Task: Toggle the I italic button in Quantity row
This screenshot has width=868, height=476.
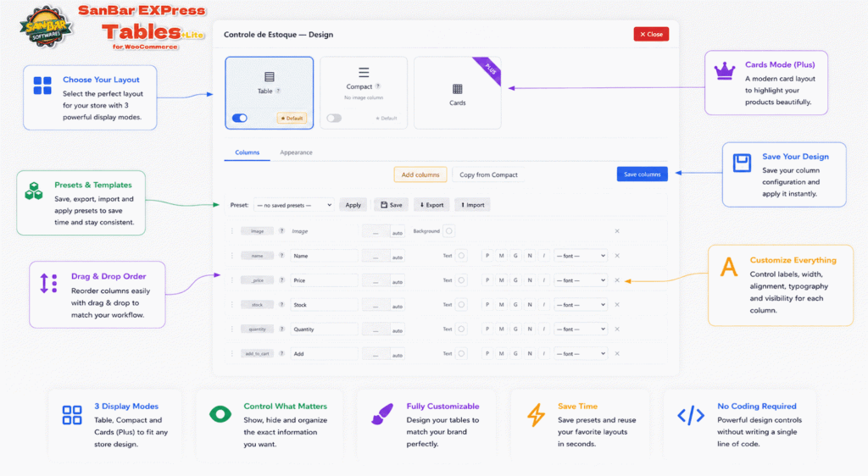Action: click(544, 329)
